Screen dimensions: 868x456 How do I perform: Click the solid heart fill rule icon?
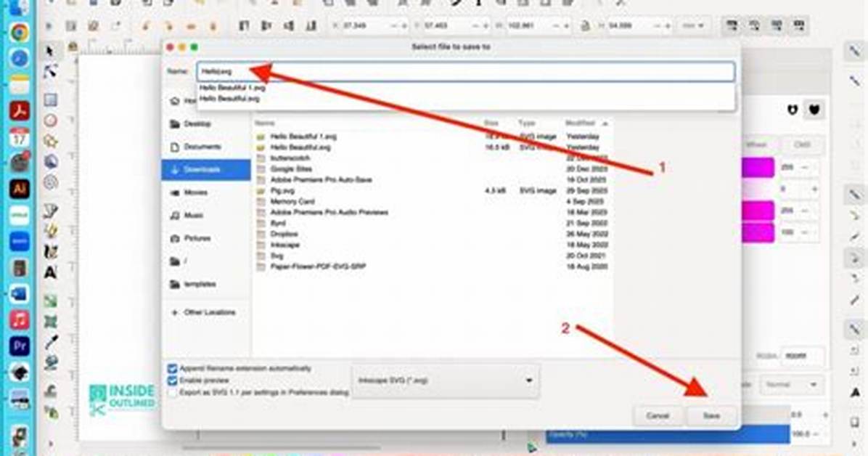click(814, 110)
